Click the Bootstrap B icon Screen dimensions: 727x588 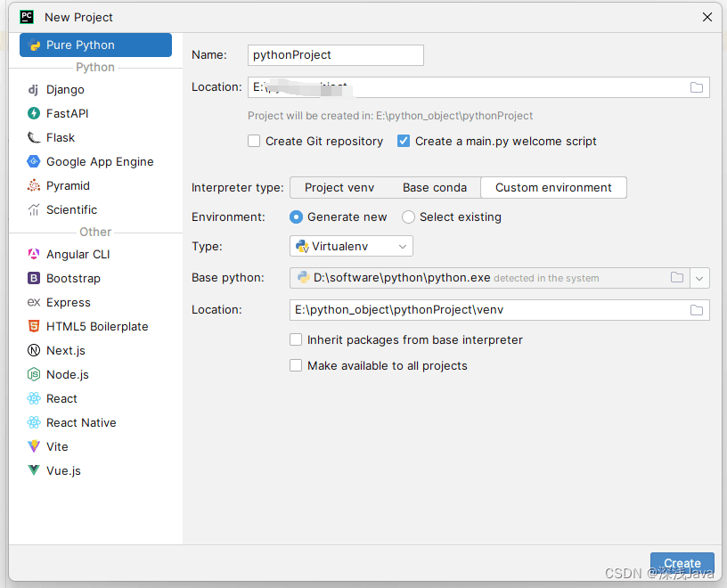point(34,278)
